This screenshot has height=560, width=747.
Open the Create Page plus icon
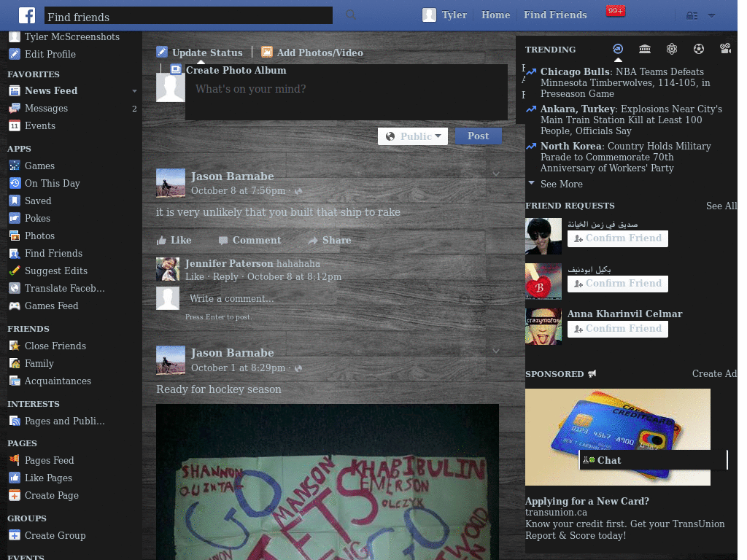(x=15, y=495)
